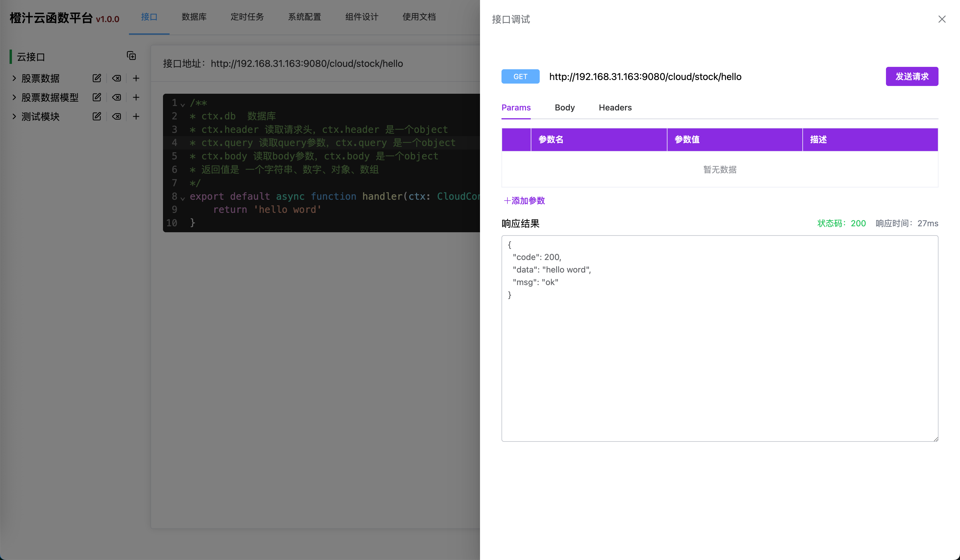960x560 pixels.
Task: Click the 参数值 column header
Action: click(x=734, y=139)
